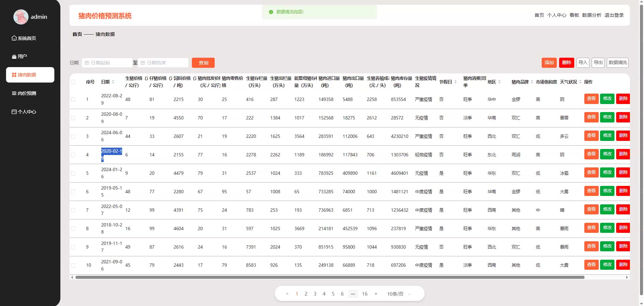The image size is (644, 306).
Task: Check the row 7 checkbox (2022-05-07)
Action: click(x=73, y=210)
